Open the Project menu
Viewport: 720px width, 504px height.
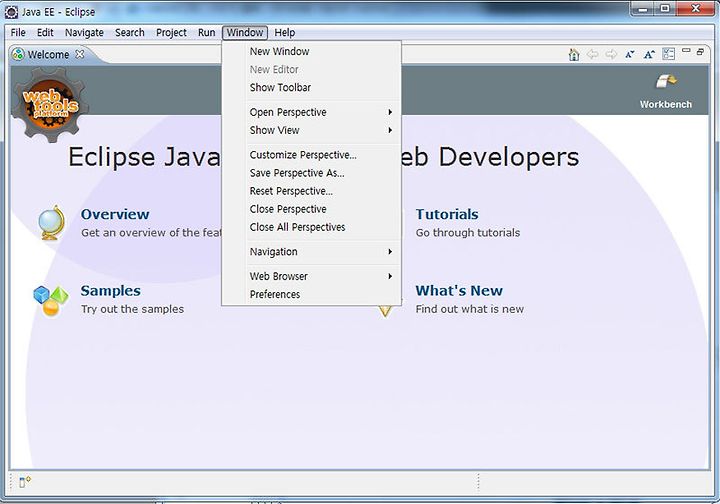coord(171,33)
